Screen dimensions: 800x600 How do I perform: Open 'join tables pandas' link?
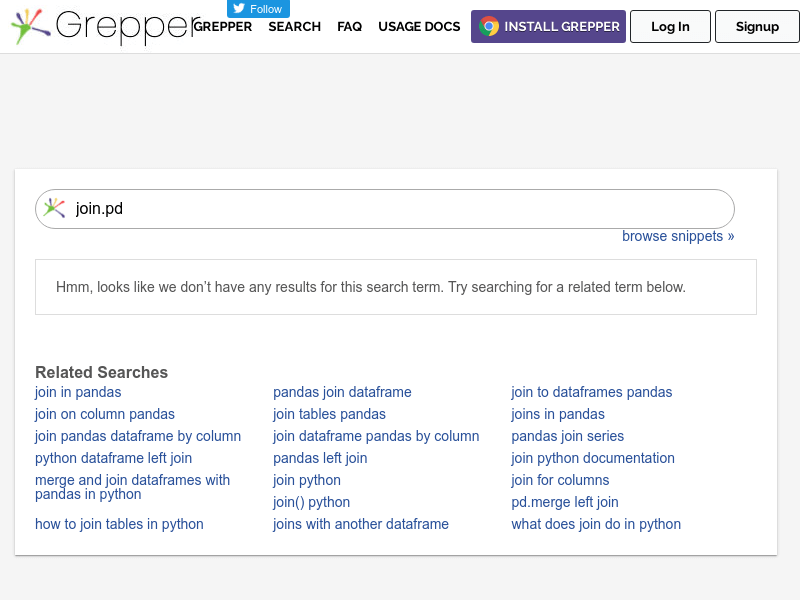(329, 414)
